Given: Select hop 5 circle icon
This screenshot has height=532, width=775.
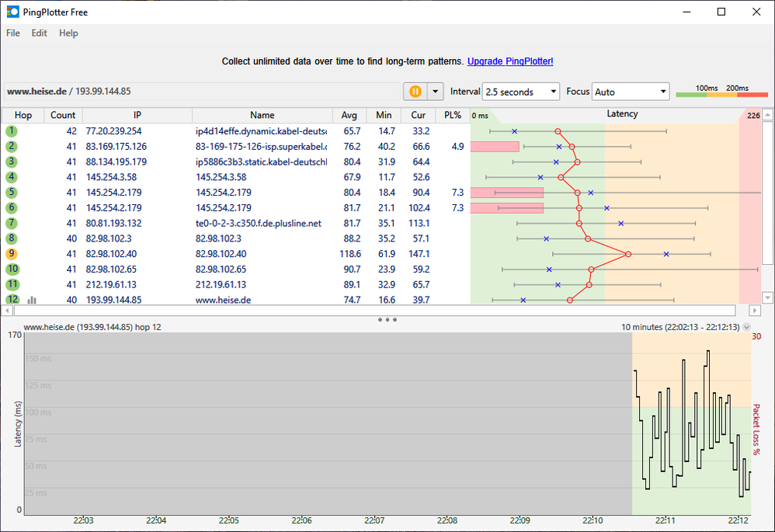Looking at the screenshot, I should click(12, 193).
